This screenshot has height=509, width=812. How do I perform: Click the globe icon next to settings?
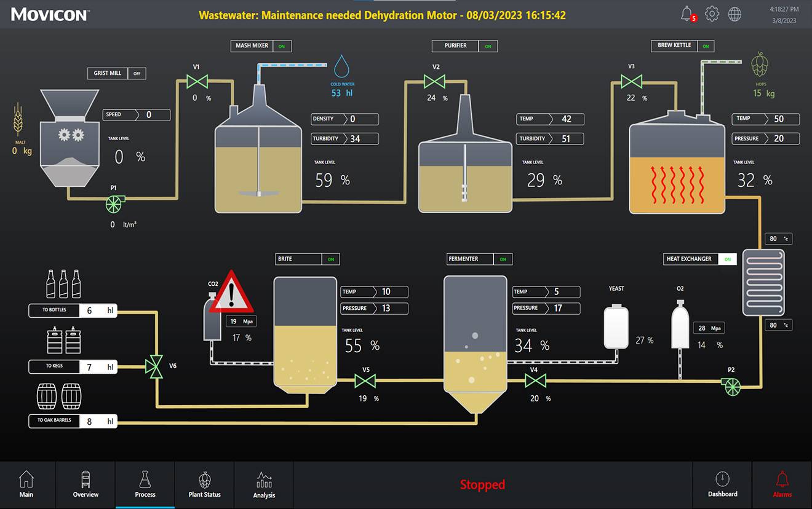(734, 13)
